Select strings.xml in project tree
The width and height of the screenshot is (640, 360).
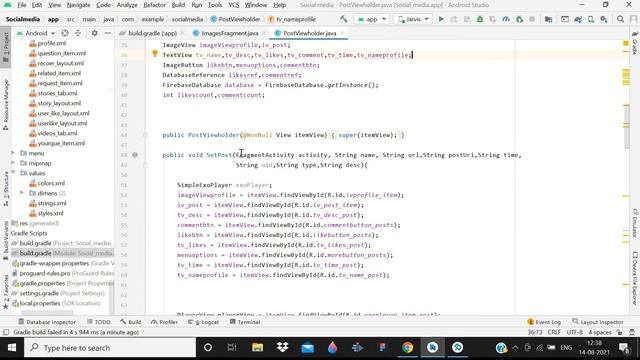pyautogui.click(x=48, y=203)
